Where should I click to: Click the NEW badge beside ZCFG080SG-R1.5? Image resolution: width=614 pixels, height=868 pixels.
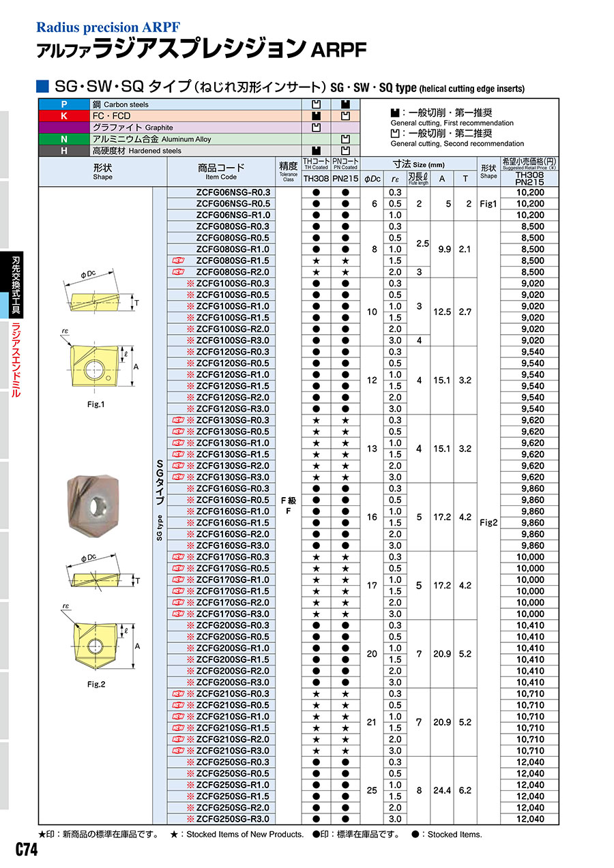point(178,261)
